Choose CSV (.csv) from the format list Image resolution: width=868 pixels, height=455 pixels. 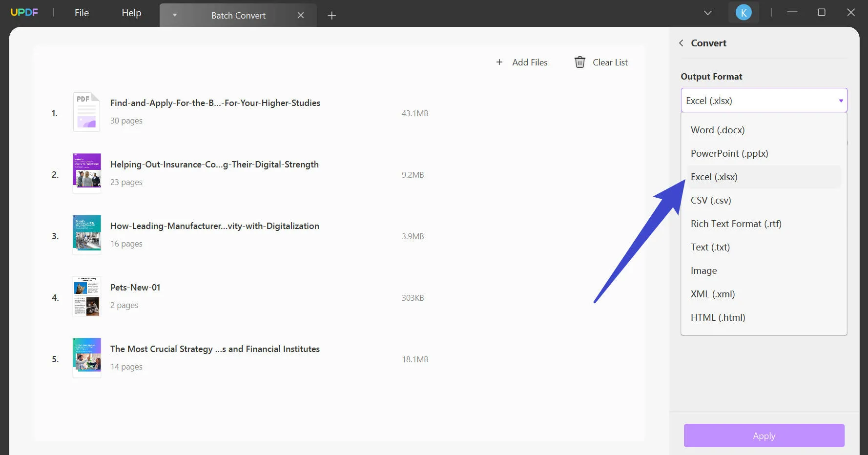[711, 200]
